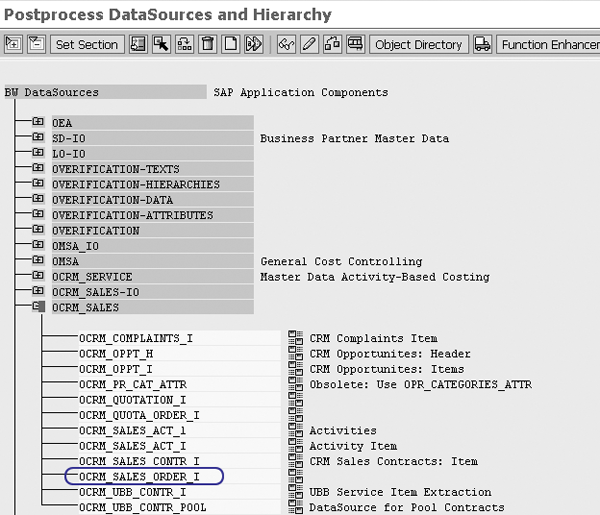Viewport: 600px width, 515px height.
Task: Expand the 0VERIFICATION-DATA node
Action: coord(38,199)
